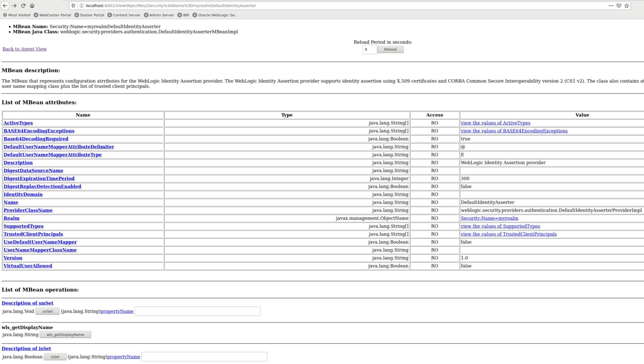Open the SupportedTypes attribute link
The height and width of the screenshot is (364, 644).
tap(24, 226)
